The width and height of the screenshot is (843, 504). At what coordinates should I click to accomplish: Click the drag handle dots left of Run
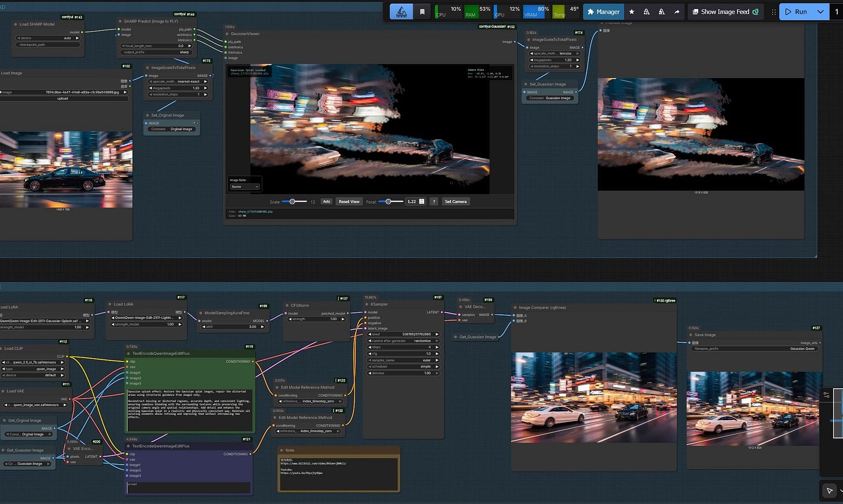coord(774,12)
